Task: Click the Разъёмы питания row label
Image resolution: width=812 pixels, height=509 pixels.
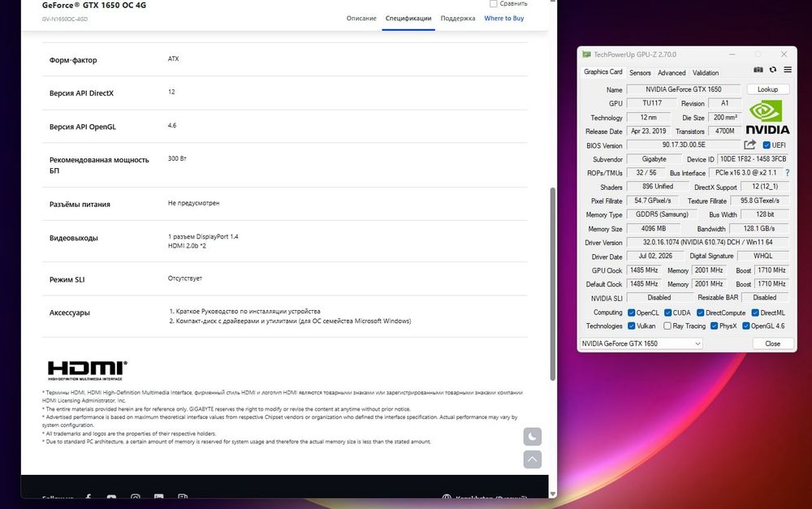Action: coord(80,205)
